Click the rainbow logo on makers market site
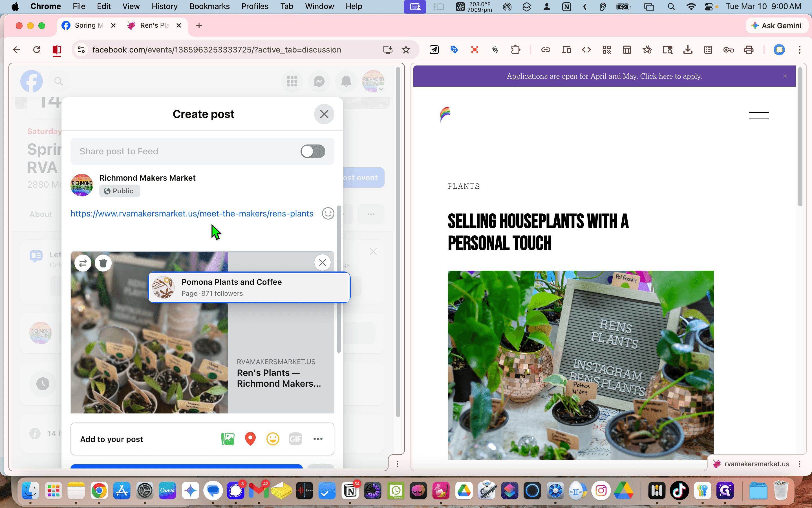The image size is (812, 508). (445, 115)
